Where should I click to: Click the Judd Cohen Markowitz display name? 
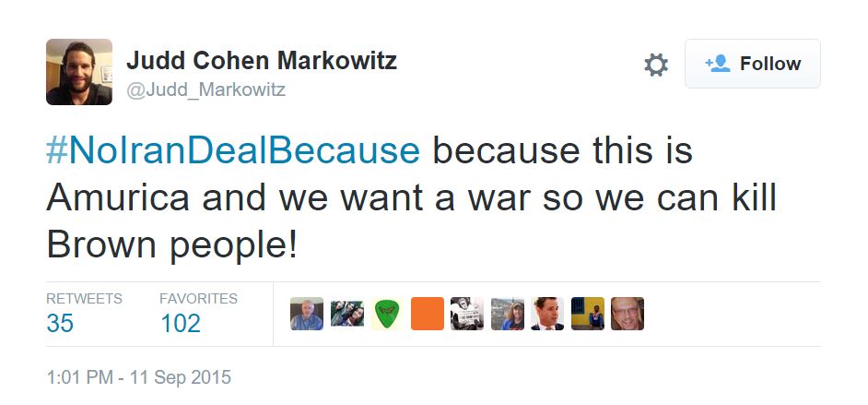pyautogui.click(x=262, y=61)
